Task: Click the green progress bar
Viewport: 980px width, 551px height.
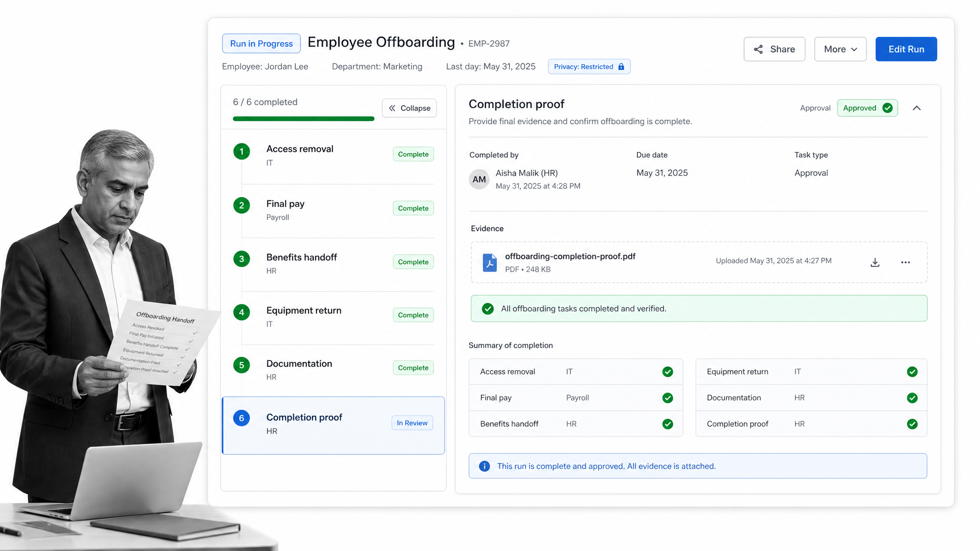Action: (303, 119)
